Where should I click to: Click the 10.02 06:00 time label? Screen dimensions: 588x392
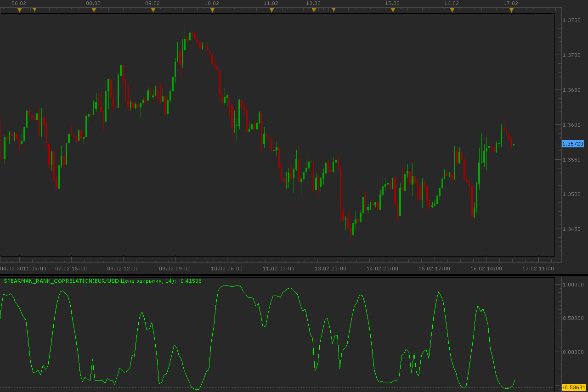tap(227, 269)
